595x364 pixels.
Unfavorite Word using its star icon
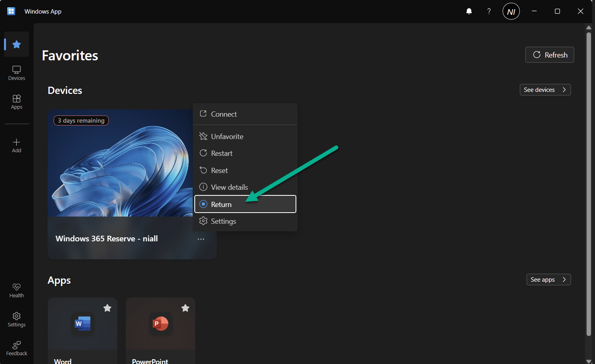coord(107,308)
